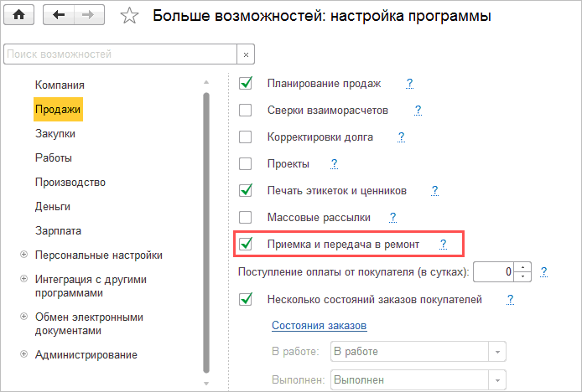Open the Деньги section
Viewport: 582px width, 392px height.
click(52, 206)
